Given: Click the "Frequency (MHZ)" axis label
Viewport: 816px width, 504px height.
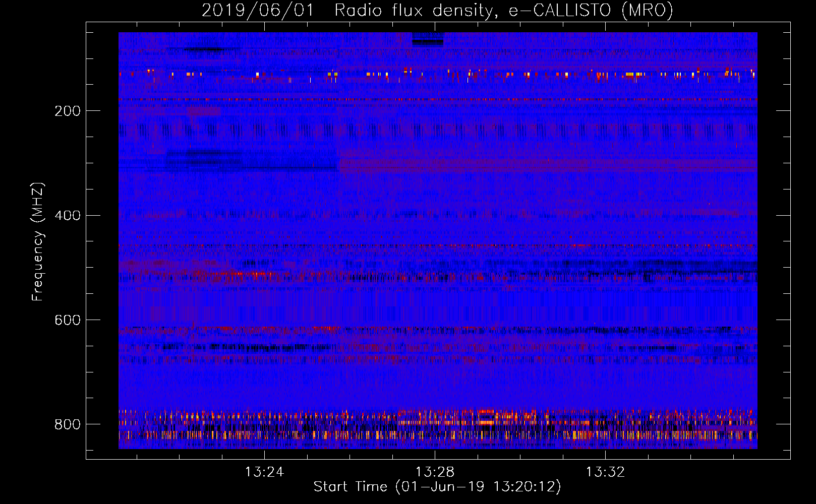Looking at the screenshot, I should click(x=38, y=242).
